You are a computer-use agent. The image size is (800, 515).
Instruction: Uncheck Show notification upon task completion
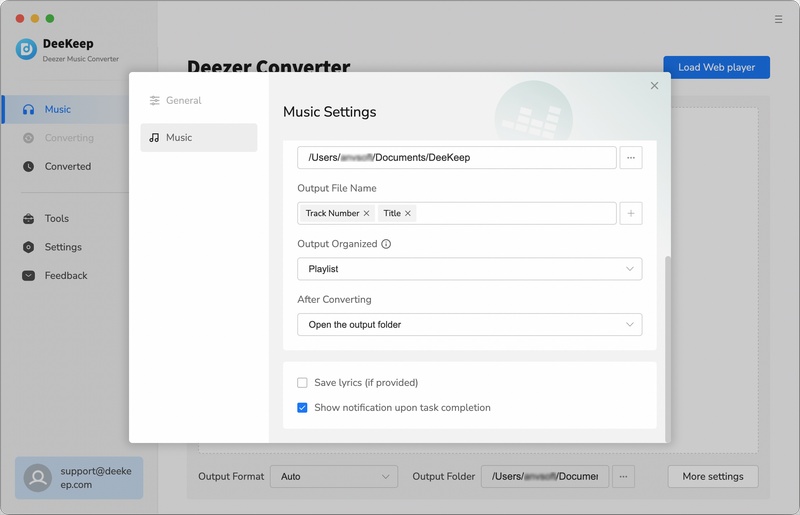point(303,408)
